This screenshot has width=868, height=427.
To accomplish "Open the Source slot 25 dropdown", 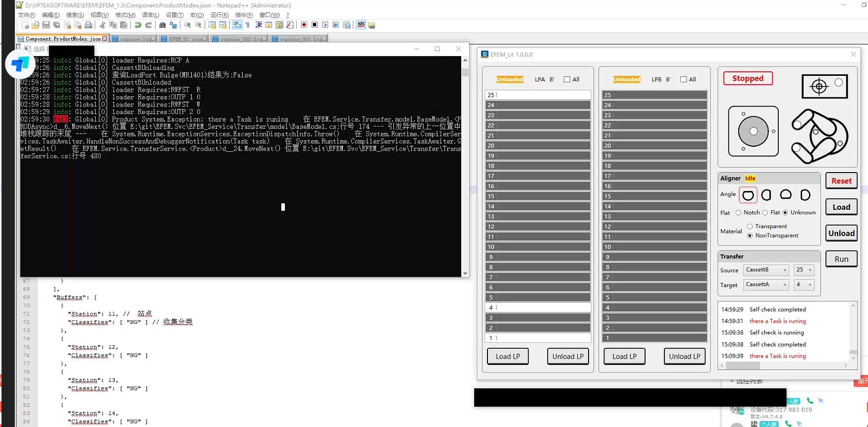I will tap(804, 270).
